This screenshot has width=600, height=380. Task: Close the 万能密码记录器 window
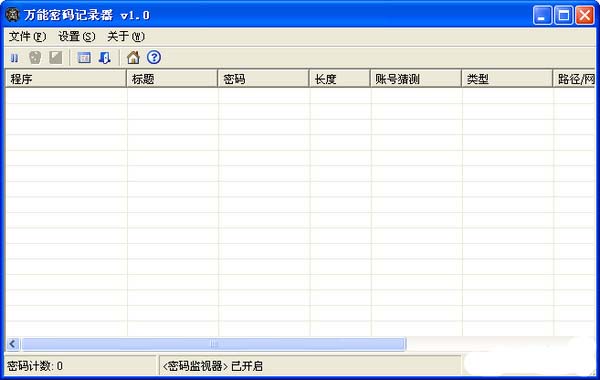pyautogui.click(x=585, y=15)
